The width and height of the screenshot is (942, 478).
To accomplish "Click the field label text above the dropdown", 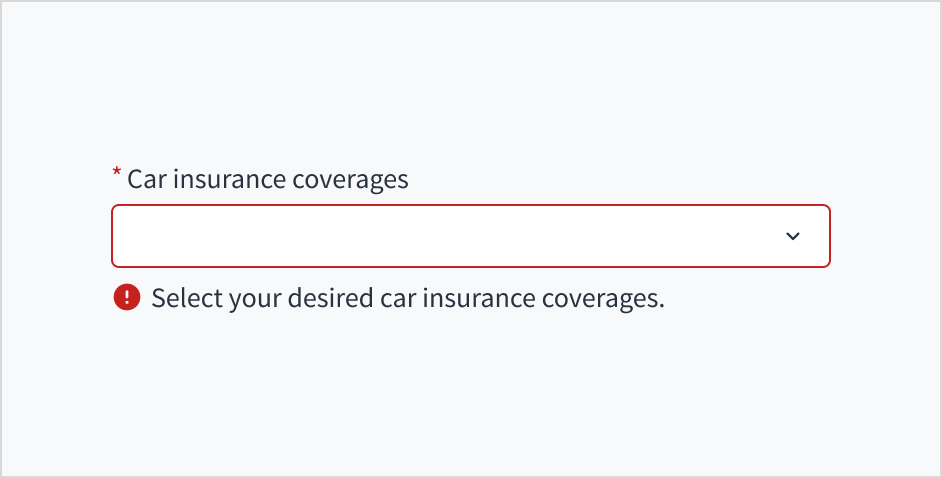I will [x=268, y=179].
